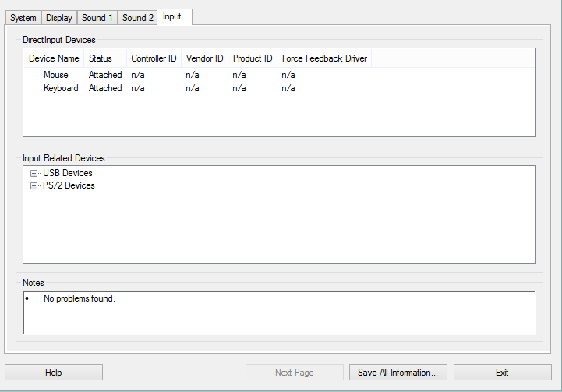562x392 pixels.
Task: Click the 'No problems found.' note
Action: pyautogui.click(x=80, y=298)
